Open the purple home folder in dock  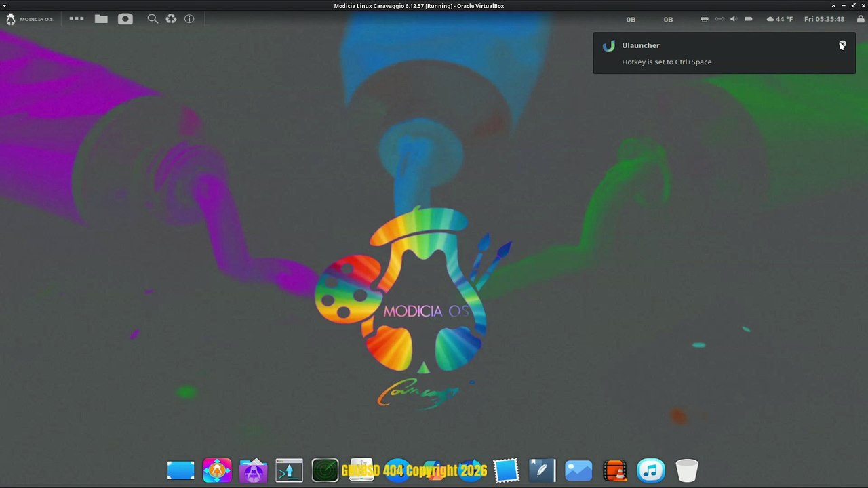coord(253,470)
